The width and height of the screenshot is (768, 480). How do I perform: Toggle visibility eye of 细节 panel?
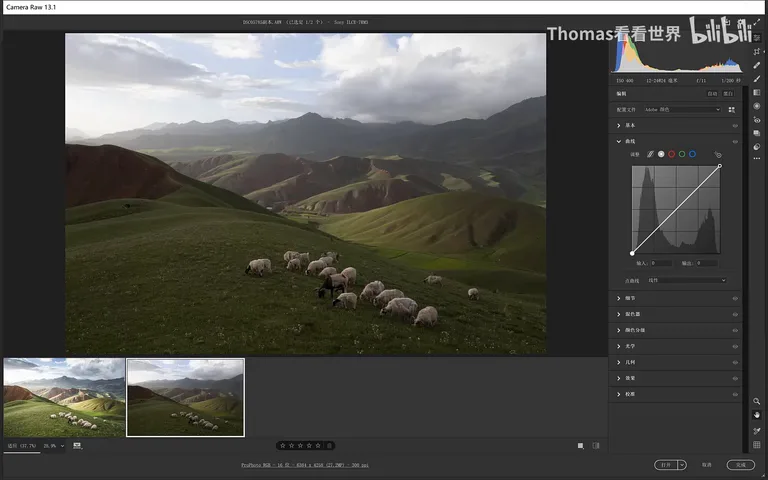pos(735,298)
